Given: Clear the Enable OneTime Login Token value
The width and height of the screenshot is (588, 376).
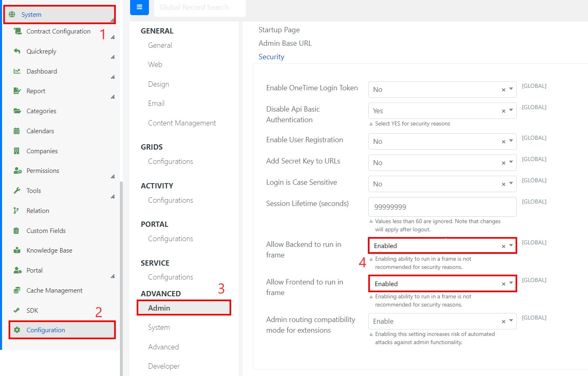Looking at the screenshot, I should (x=503, y=90).
